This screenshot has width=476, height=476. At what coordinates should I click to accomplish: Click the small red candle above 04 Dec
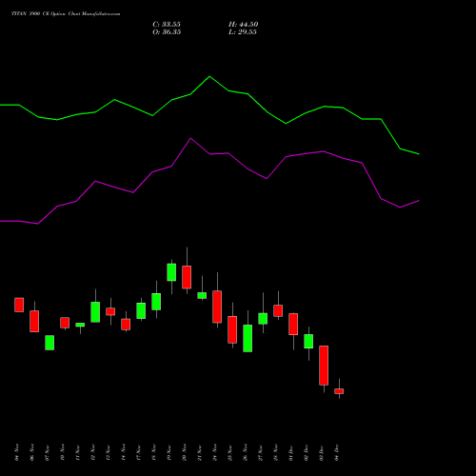[339, 391]
